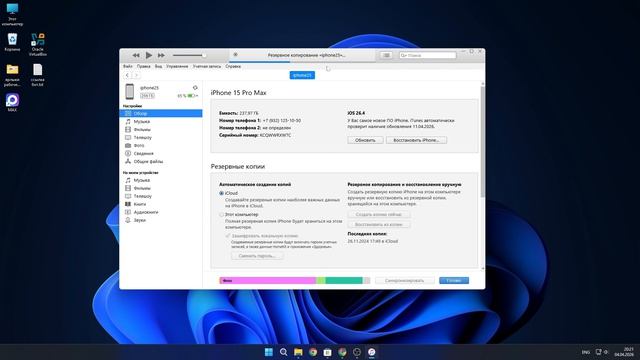Click the Восстановить из копии button
The height and width of the screenshot is (360, 640).
pyautogui.click(x=379, y=224)
